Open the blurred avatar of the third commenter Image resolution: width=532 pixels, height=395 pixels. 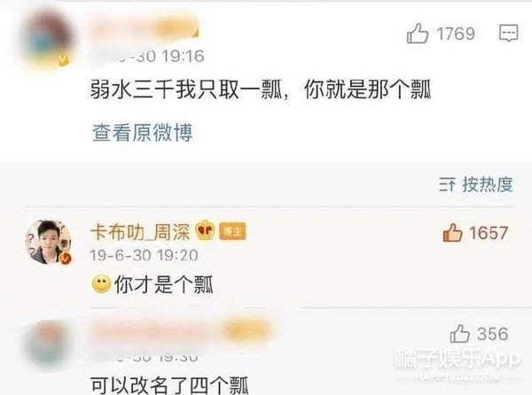tap(48, 345)
